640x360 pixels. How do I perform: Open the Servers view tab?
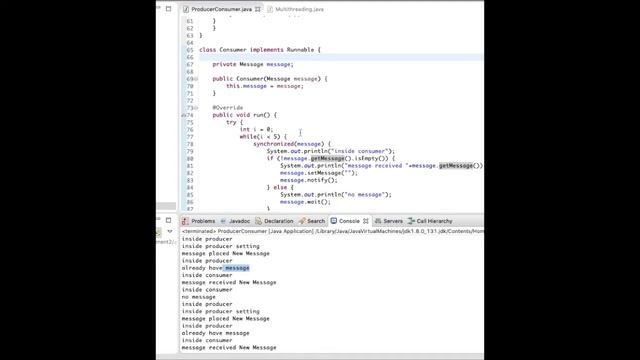click(393, 221)
